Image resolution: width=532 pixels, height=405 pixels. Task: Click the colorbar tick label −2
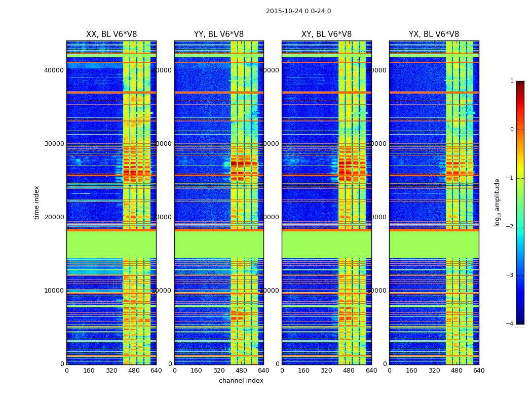511,227
